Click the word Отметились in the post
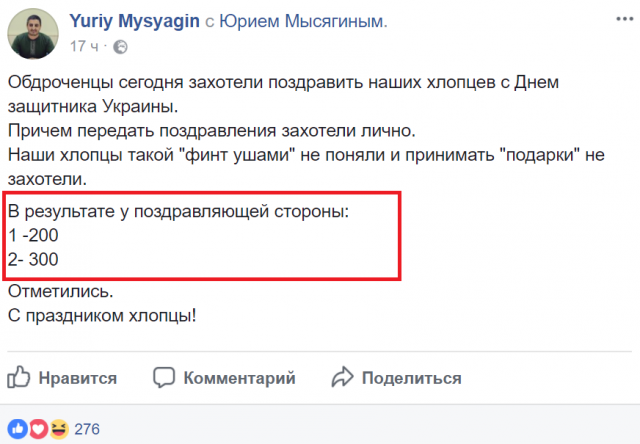Screen dimensions: 640x444 pos(61,292)
